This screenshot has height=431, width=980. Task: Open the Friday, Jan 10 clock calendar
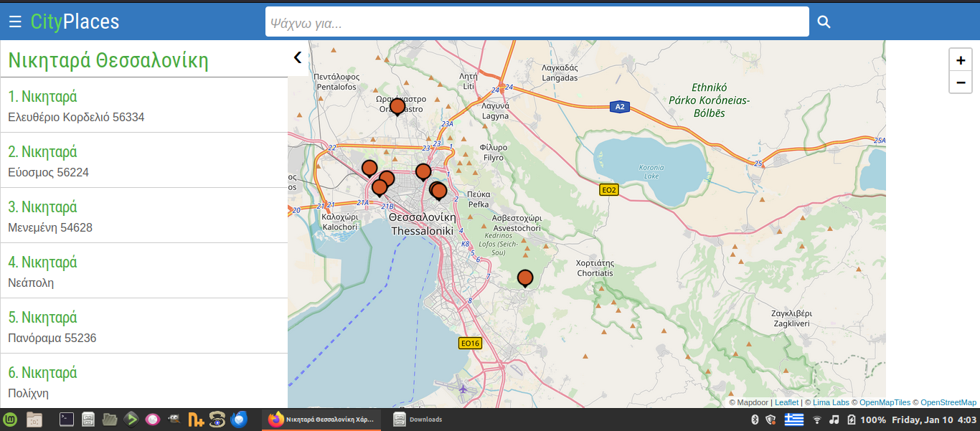point(934,420)
